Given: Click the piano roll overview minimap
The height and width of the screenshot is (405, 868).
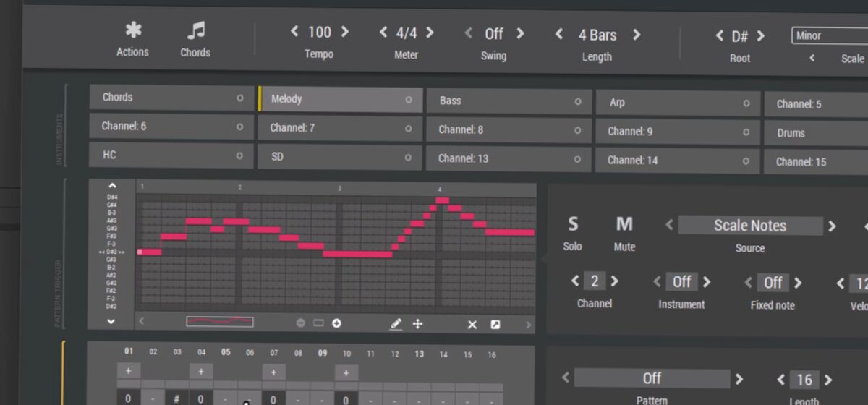Looking at the screenshot, I should click(220, 322).
